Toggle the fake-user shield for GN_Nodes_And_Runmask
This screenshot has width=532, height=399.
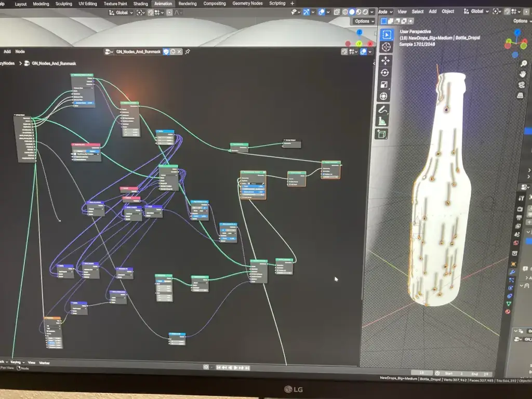pyautogui.click(x=166, y=52)
